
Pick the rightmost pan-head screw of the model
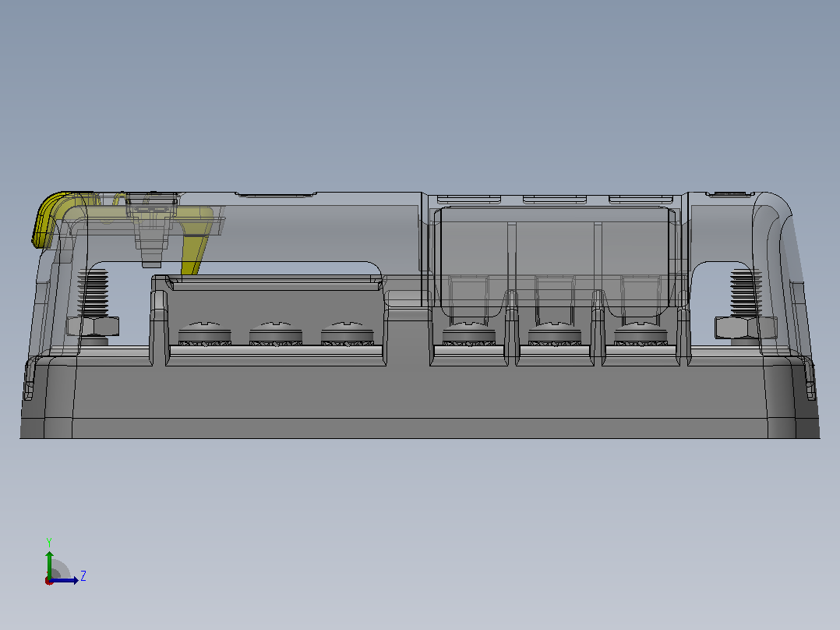(x=641, y=334)
